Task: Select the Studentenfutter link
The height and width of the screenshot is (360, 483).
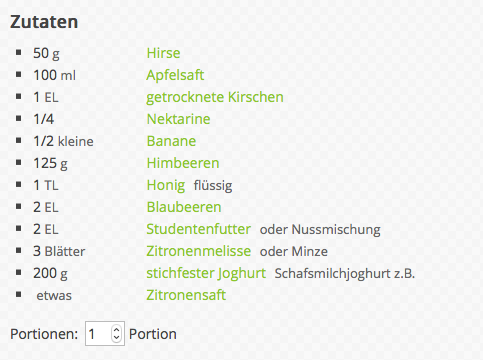Action: pos(198,229)
